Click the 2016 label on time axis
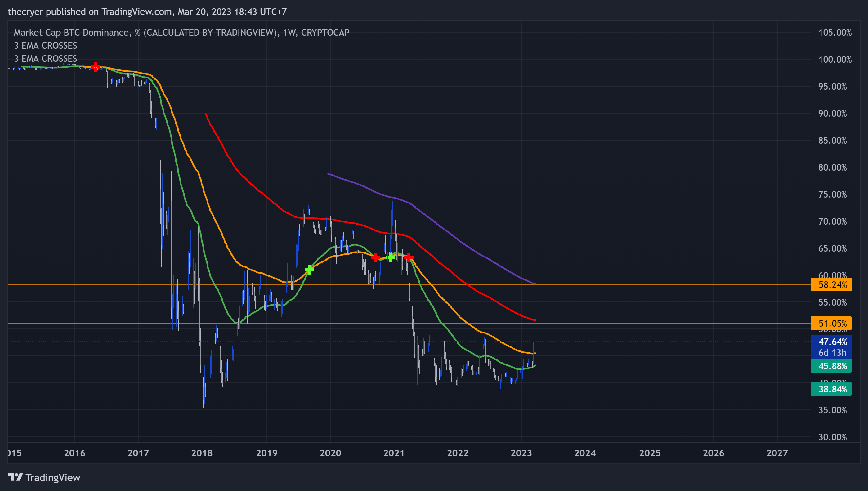Screen dimensions: 868x491 (74, 453)
